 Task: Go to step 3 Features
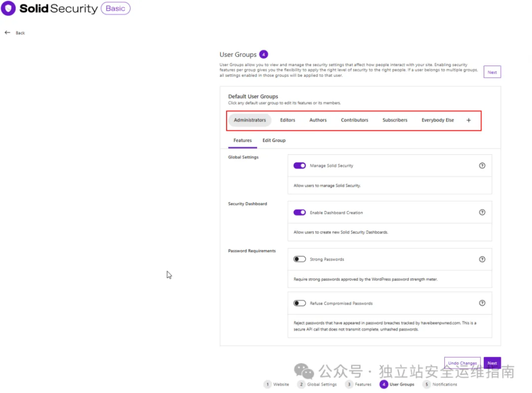point(358,385)
